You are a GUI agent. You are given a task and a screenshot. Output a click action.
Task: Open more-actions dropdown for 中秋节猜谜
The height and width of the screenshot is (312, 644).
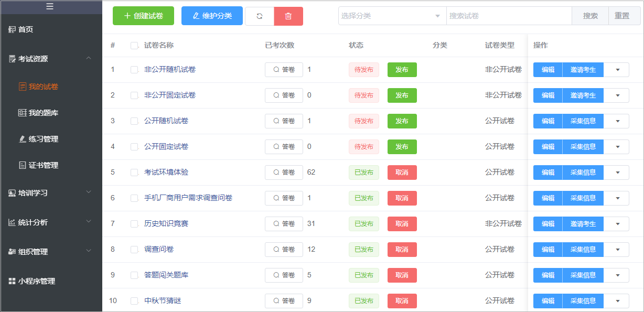[x=617, y=301]
